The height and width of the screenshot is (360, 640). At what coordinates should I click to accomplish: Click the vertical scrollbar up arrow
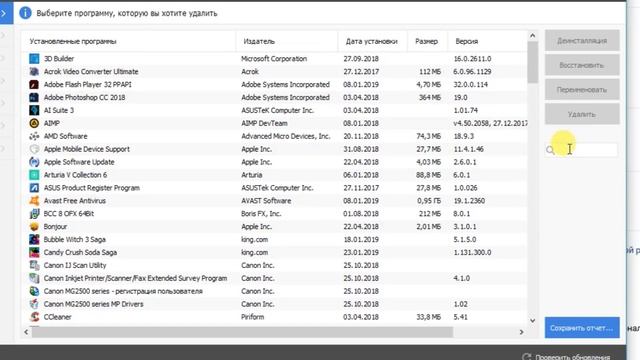pyautogui.click(x=532, y=36)
